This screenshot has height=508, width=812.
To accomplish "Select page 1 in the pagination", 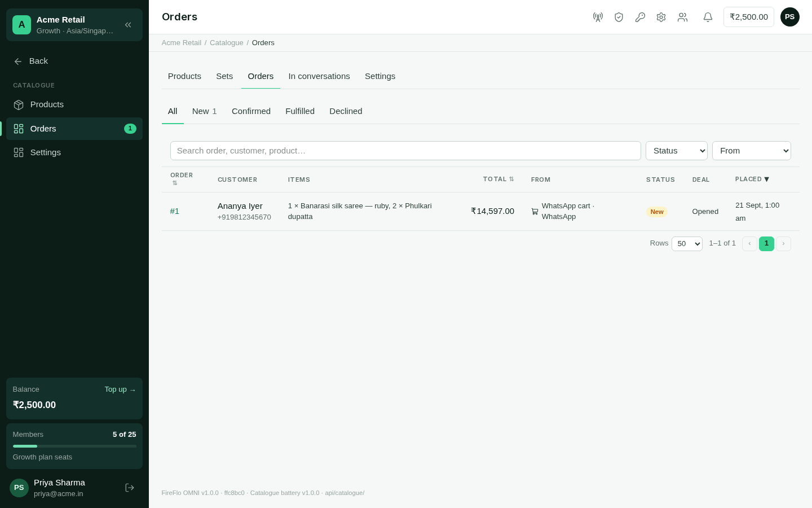I will (766, 244).
